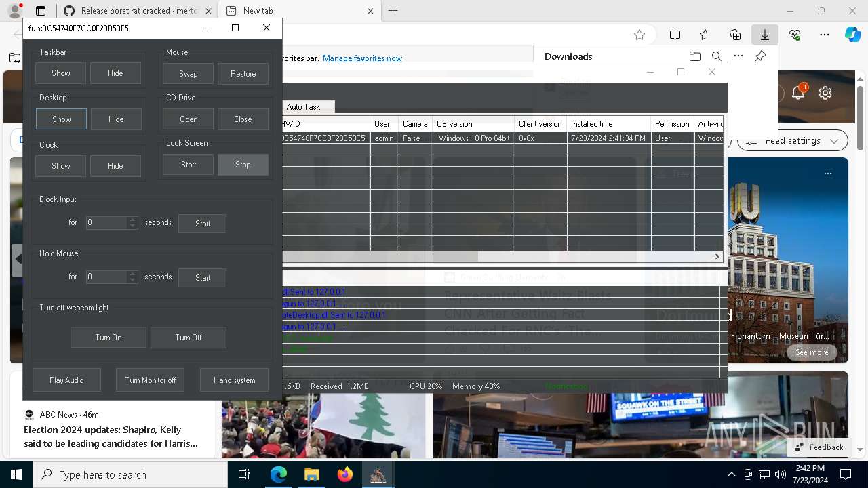Toggle Edge split screen
Screen dimensions: 868x488
pos(675,35)
